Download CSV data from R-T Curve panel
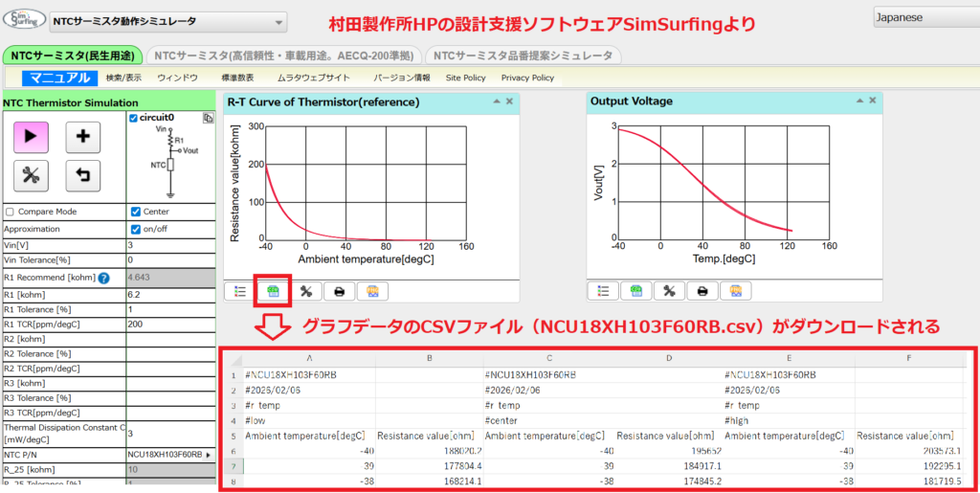 pos(273,291)
